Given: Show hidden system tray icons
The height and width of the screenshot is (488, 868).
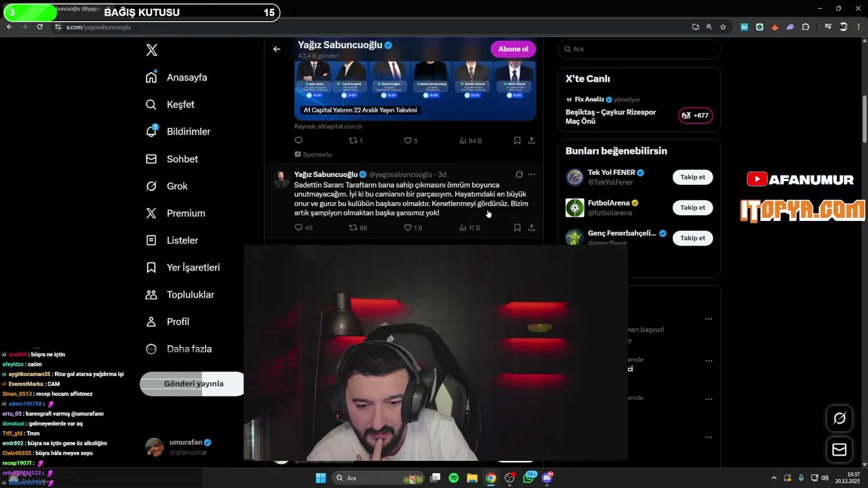Looking at the screenshot, I should tap(774, 478).
